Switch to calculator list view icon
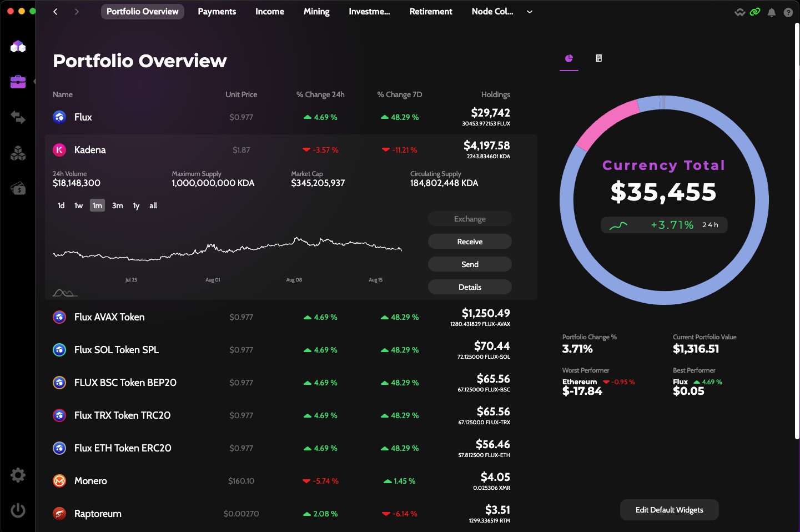 point(598,58)
